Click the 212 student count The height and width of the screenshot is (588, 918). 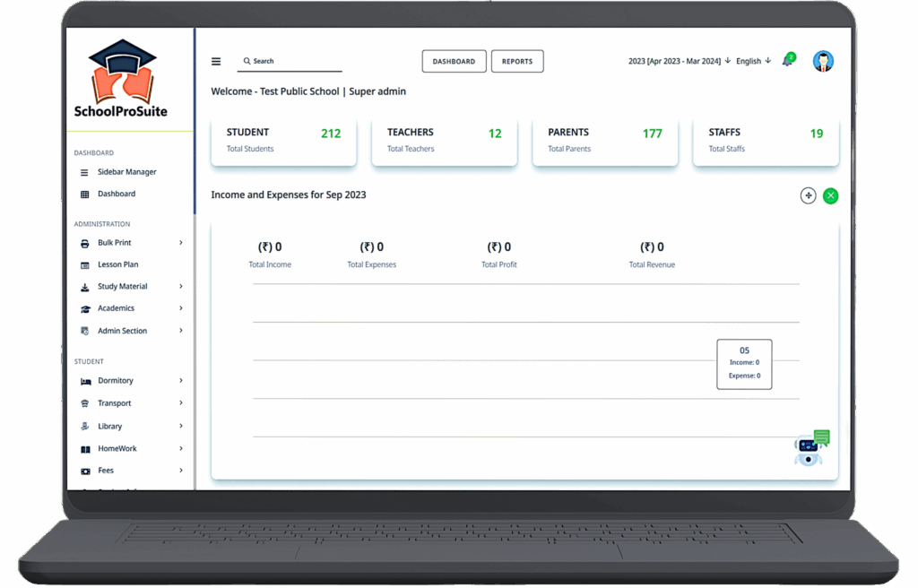pos(331,134)
